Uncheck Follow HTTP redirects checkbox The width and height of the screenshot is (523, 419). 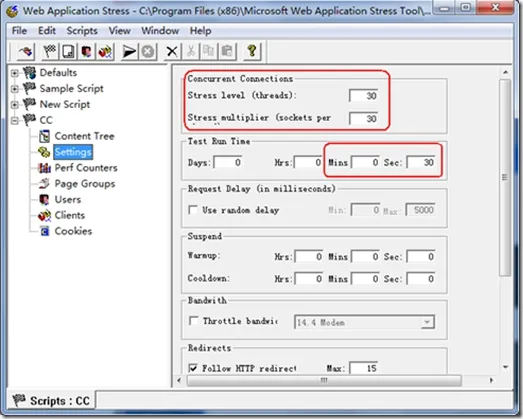[x=193, y=368]
